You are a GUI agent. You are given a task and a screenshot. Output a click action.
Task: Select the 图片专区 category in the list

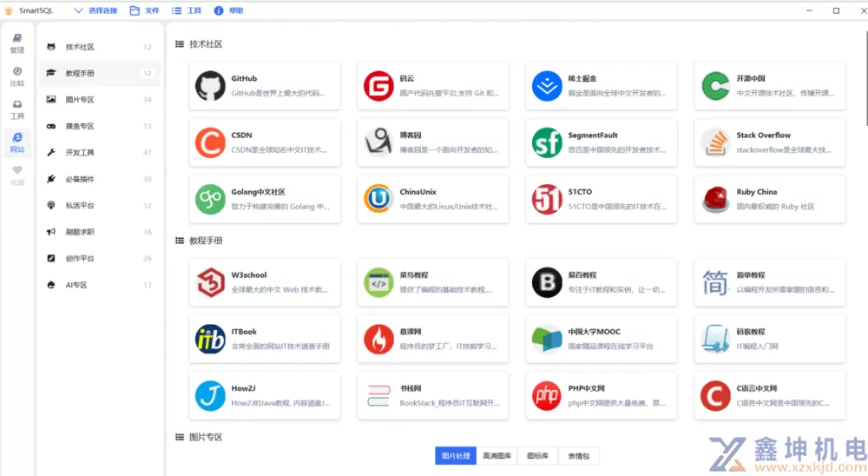point(100,100)
